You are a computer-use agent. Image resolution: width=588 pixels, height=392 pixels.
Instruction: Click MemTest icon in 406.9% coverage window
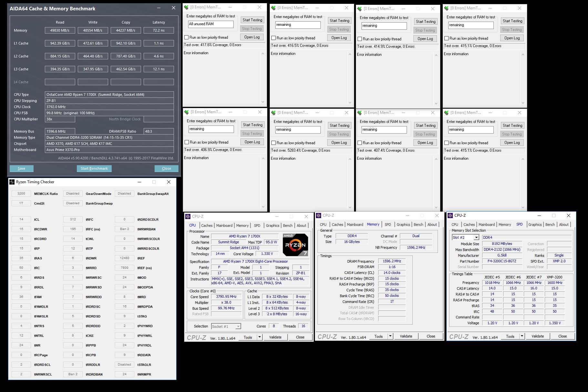187,112
